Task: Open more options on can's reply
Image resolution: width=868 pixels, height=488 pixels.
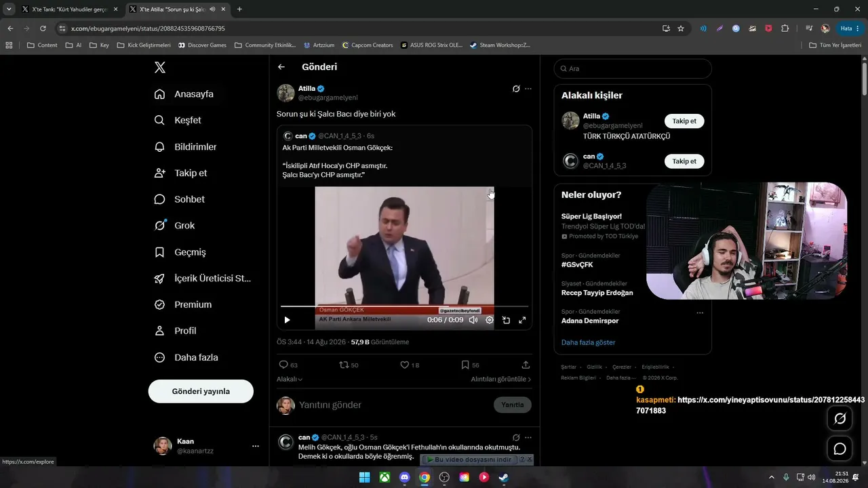Action: pos(528,438)
